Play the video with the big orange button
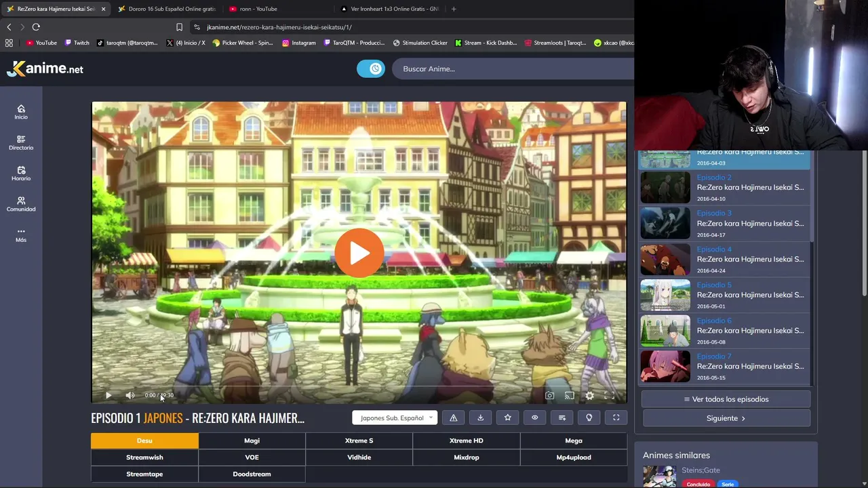 pos(359,253)
